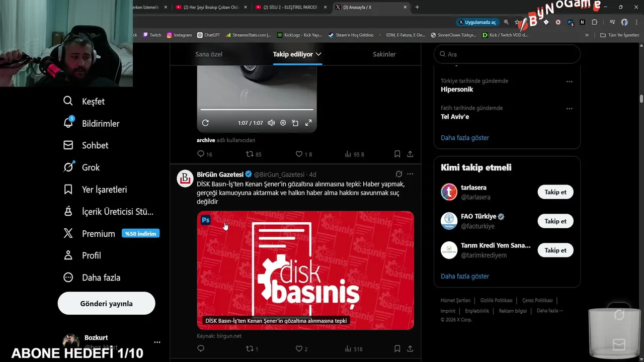The image size is (644, 362).
Task: Bookmark the video post
Action: pos(397,154)
